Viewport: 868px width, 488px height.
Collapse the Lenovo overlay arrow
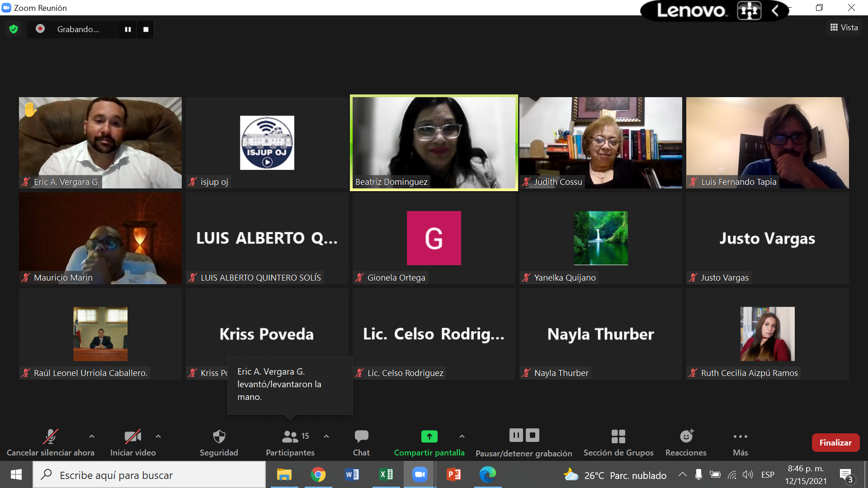point(775,10)
